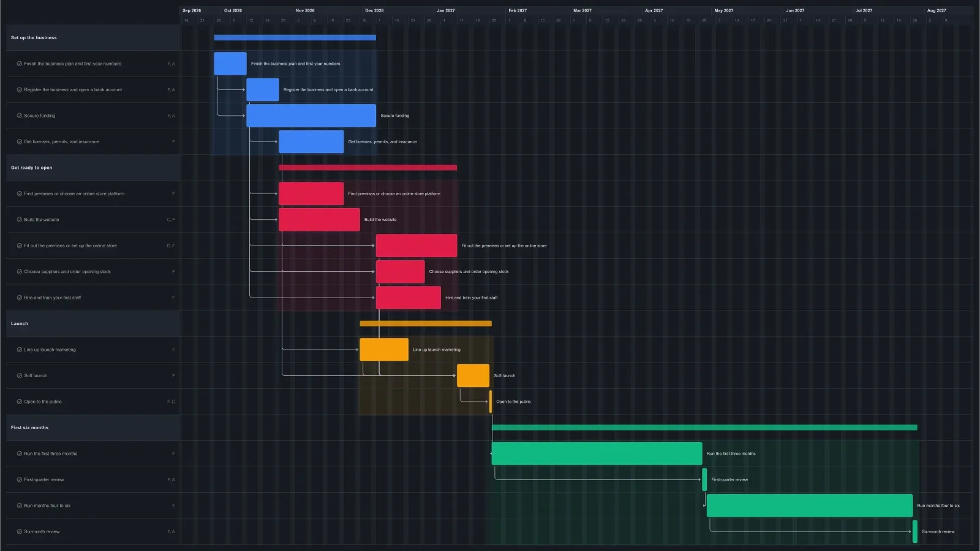Click the orange 'Line up launch marketing' bar
980x551 pixels.
384,350
